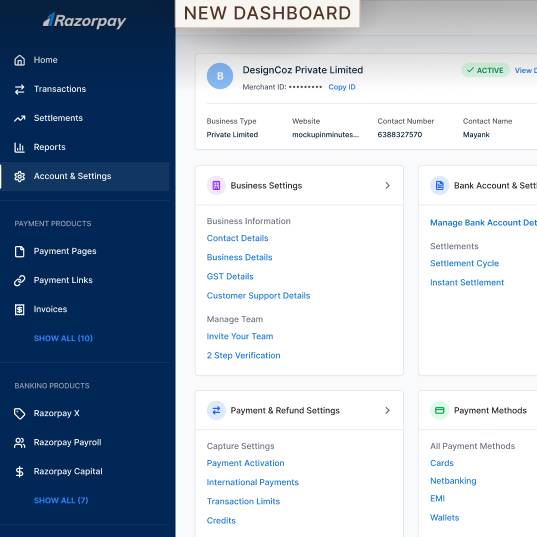Open the GST Details link
537x537 pixels.
tap(230, 277)
